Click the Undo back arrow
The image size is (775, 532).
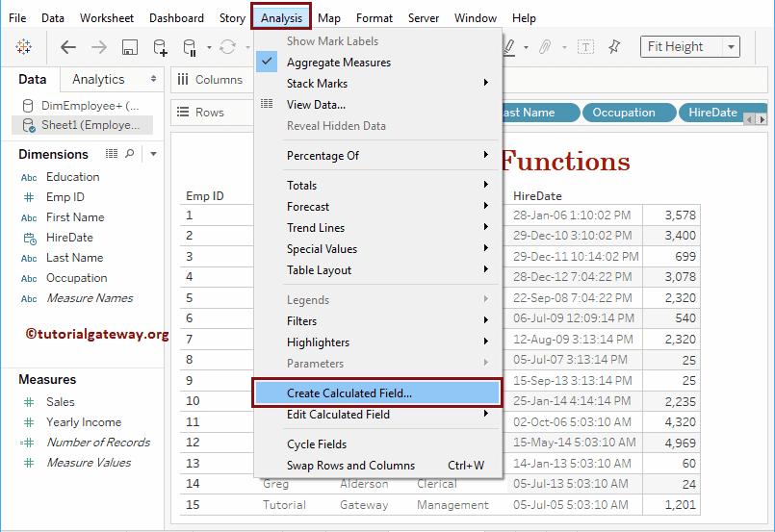click(x=68, y=47)
